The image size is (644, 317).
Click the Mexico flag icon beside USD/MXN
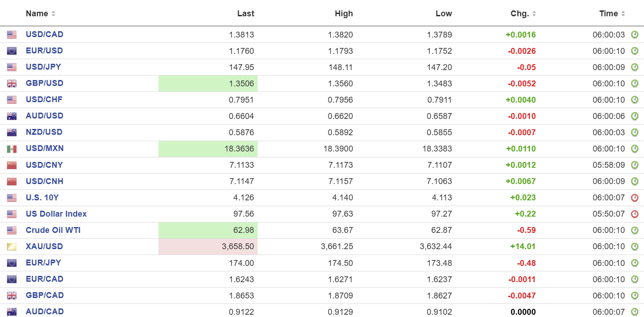tap(12, 149)
